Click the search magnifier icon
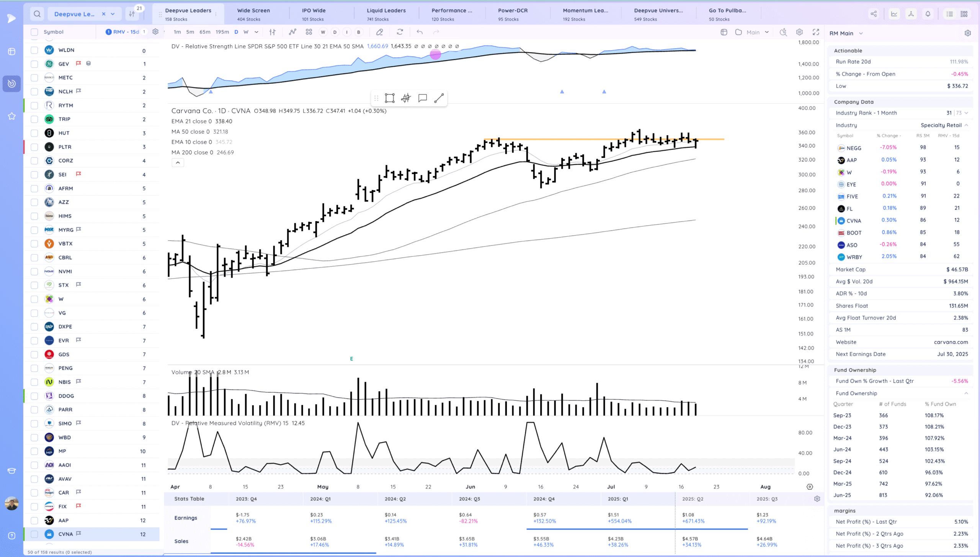The width and height of the screenshot is (980, 557). [x=37, y=14]
